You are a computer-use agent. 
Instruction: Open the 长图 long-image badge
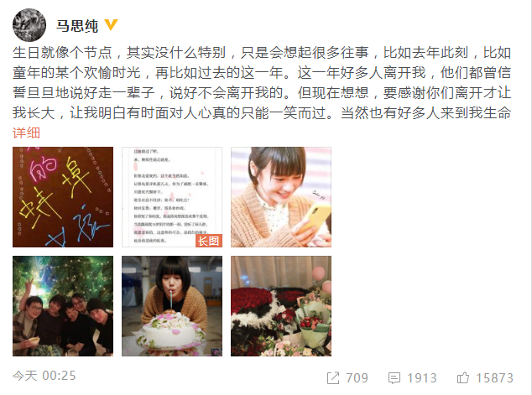(x=209, y=241)
